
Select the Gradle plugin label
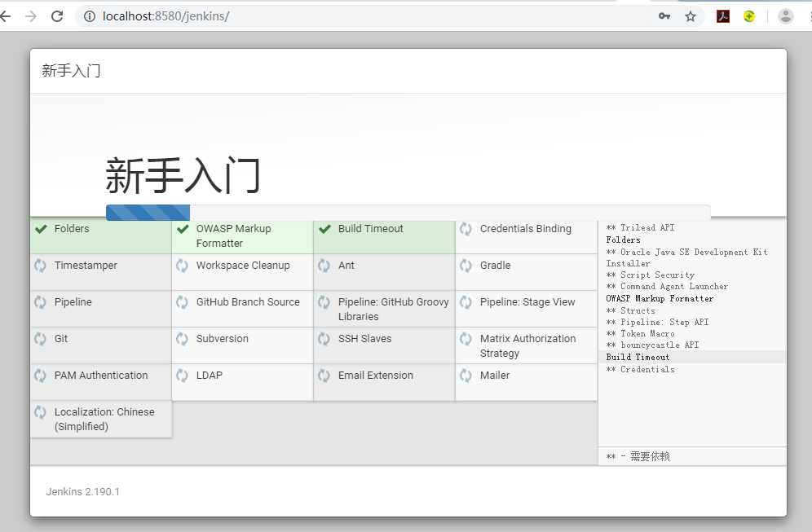pyautogui.click(x=495, y=266)
